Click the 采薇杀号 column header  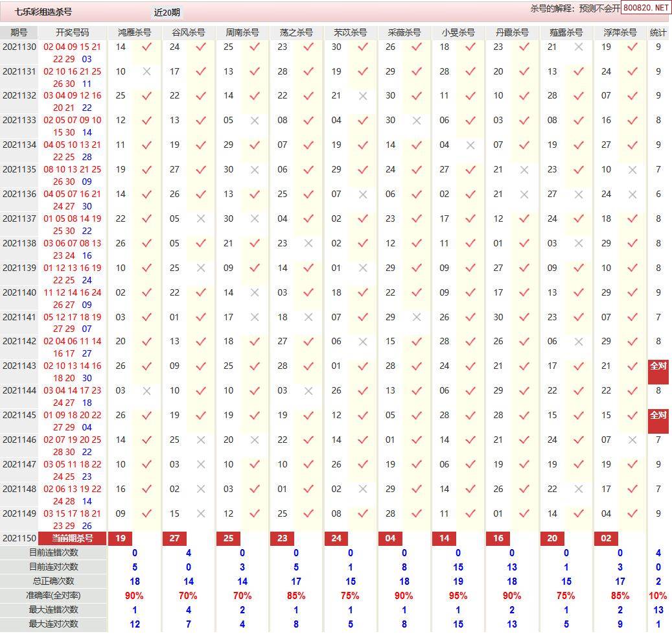(x=404, y=32)
